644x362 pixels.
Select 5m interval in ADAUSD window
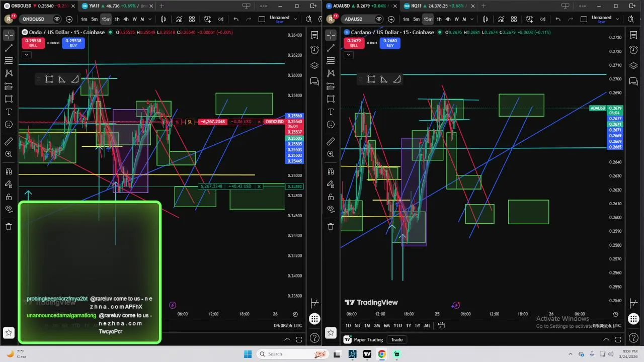416,19
